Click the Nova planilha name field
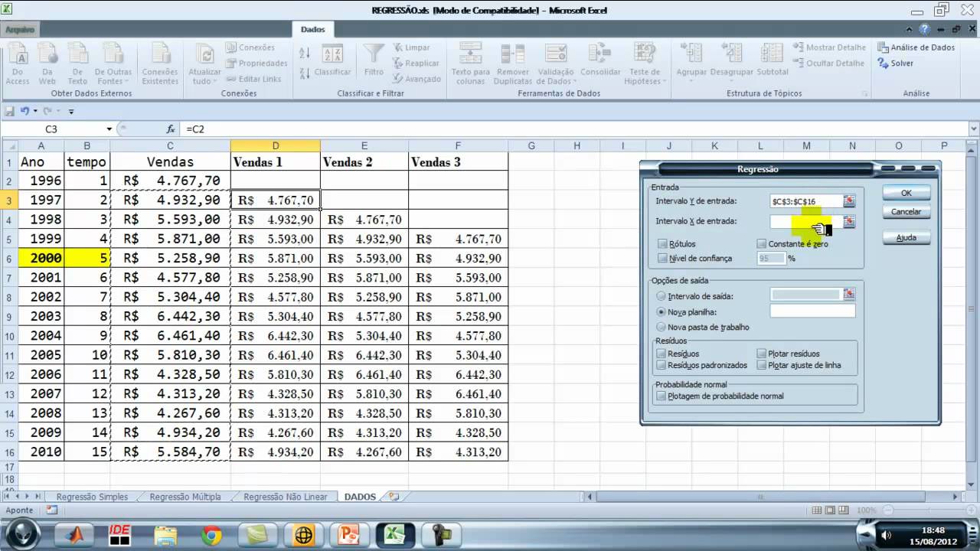 pyautogui.click(x=812, y=311)
